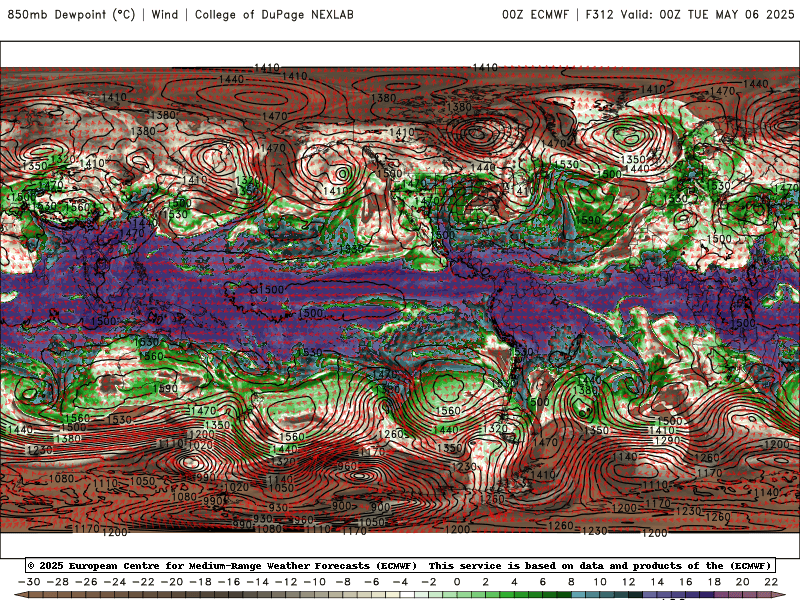
Task: Click the -28 color scale label
Action: coord(58,582)
